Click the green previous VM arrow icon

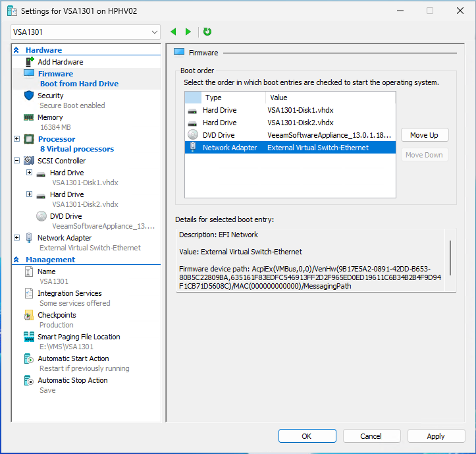click(x=174, y=32)
